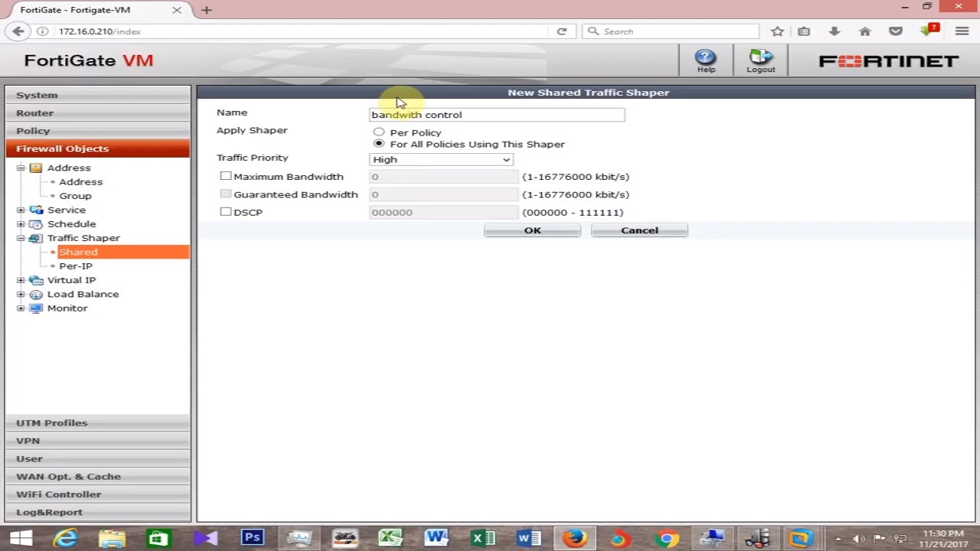980x551 pixels.
Task: Select Firewall Objects menu header
Action: pos(97,148)
